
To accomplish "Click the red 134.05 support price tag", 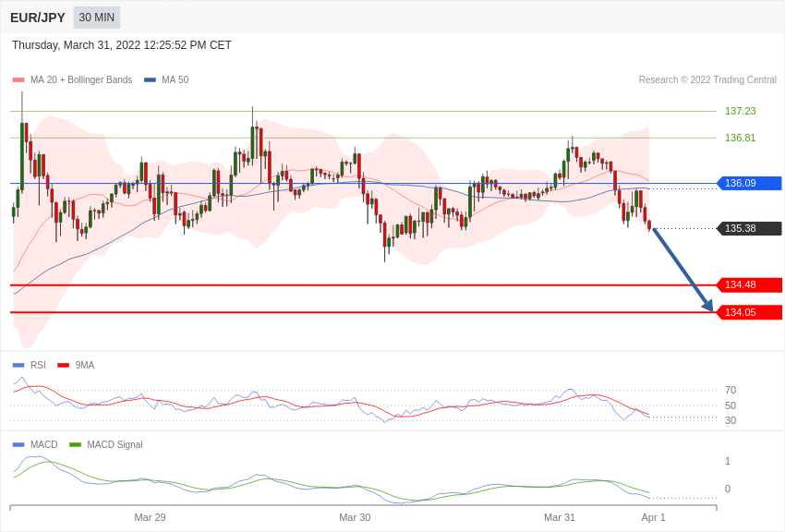I will point(750,313).
